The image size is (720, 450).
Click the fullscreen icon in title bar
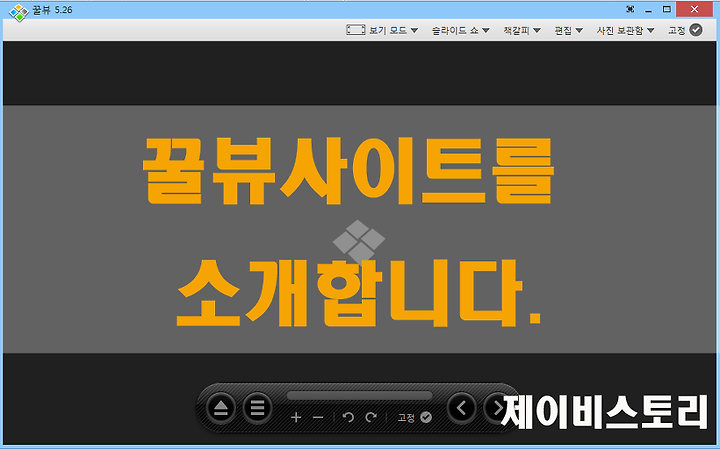pyautogui.click(x=630, y=9)
